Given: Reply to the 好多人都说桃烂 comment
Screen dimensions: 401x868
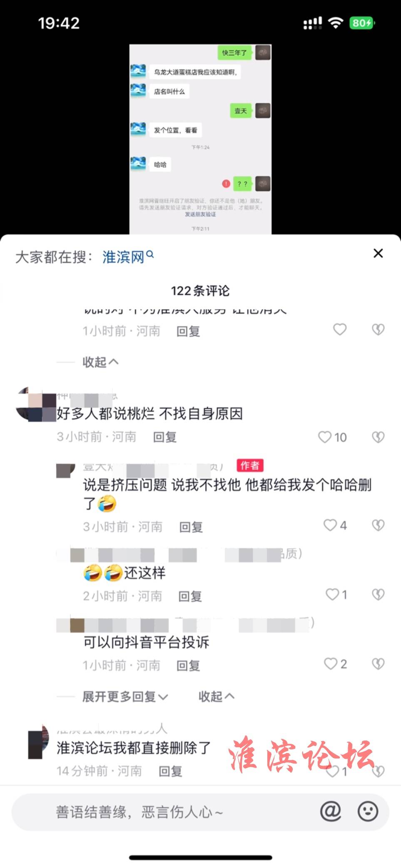Looking at the screenshot, I should pos(165,437).
